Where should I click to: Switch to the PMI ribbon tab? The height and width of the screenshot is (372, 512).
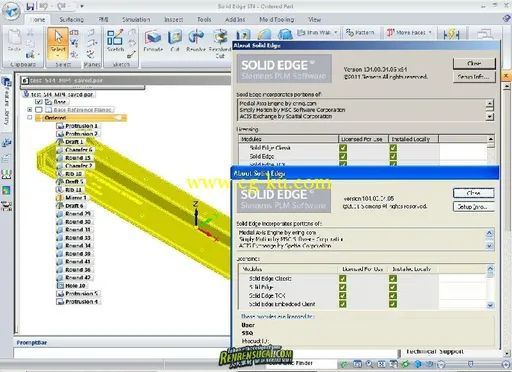click(x=103, y=20)
